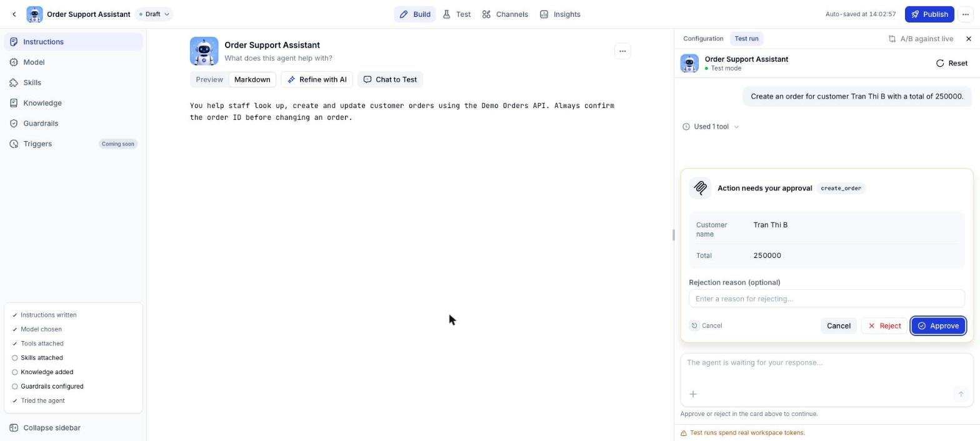Click the gray Cancel button
The image size is (980, 441).
(838, 326)
